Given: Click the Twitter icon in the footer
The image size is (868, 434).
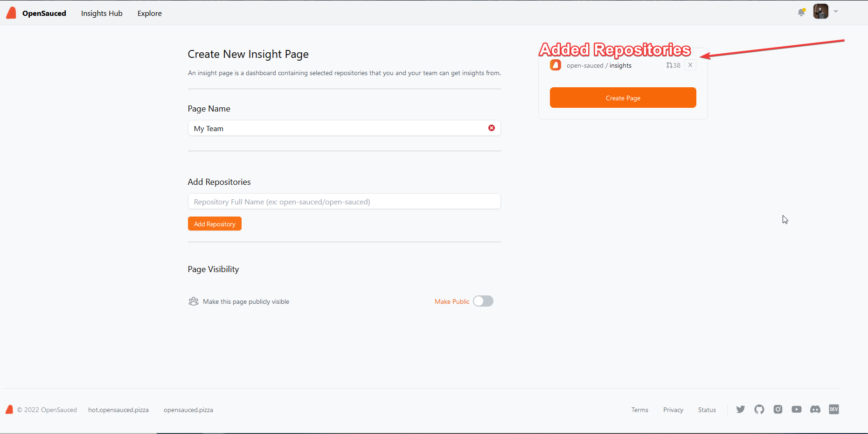Looking at the screenshot, I should click(740, 409).
